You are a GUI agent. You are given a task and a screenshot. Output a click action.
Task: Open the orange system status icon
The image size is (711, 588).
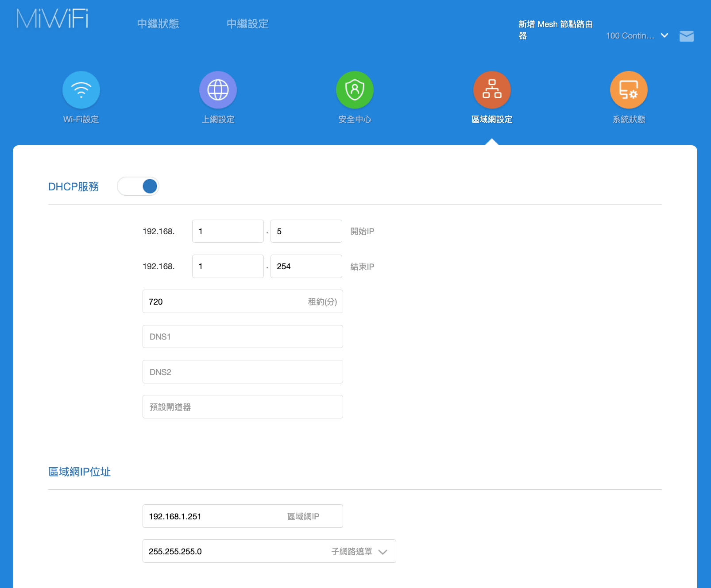pyautogui.click(x=628, y=90)
